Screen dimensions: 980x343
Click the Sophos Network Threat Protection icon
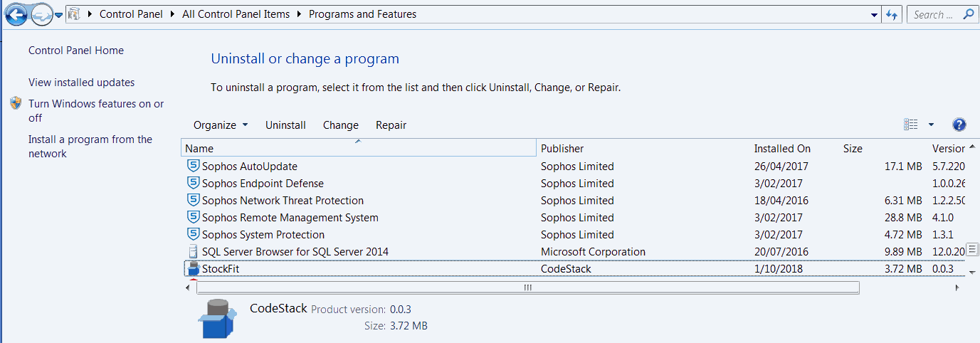point(193,200)
